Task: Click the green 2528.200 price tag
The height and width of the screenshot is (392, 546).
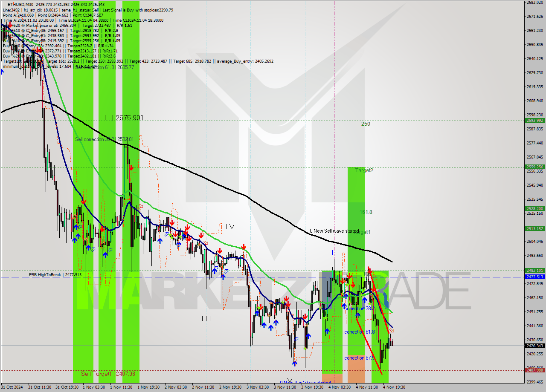Action: click(534, 209)
